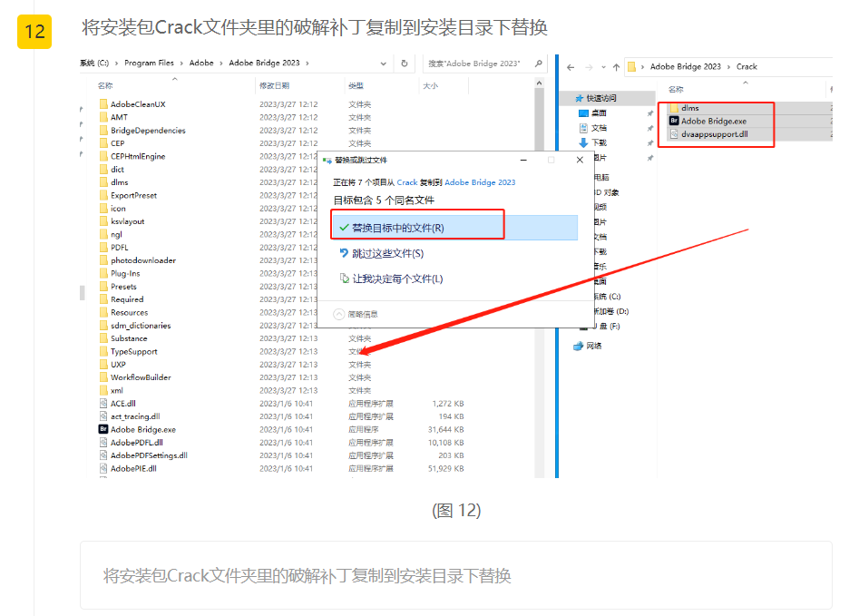Image resolution: width=849 pixels, height=616 pixels.
Task: Click Br icon of Adobe Bridge.exe in install folder
Action: click(103, 429)
